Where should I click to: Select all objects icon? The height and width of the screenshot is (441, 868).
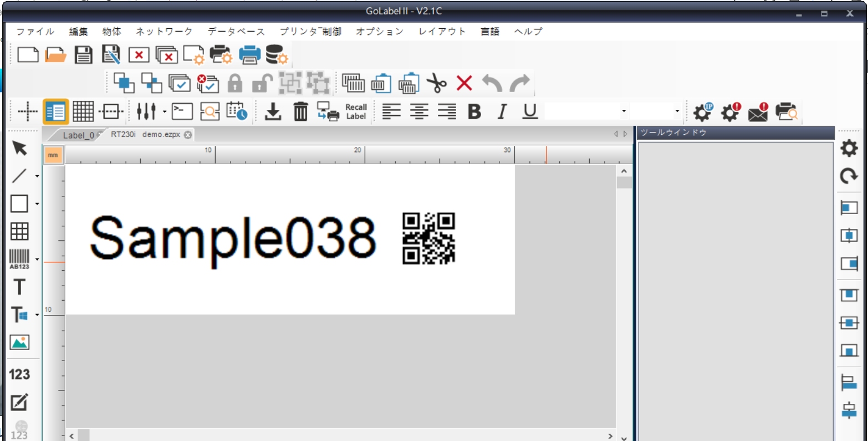coord(180,83)
